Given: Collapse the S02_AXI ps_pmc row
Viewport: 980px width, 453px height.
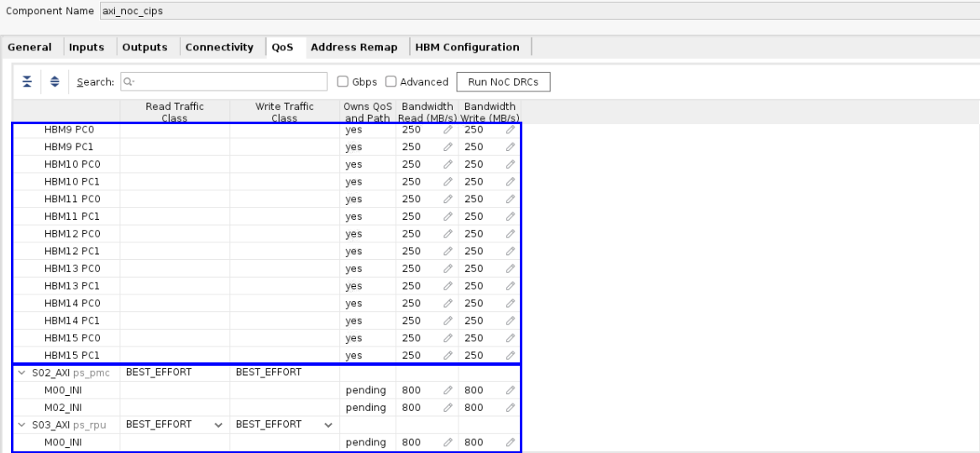Looking at the screenshot, I should (20, 372).
